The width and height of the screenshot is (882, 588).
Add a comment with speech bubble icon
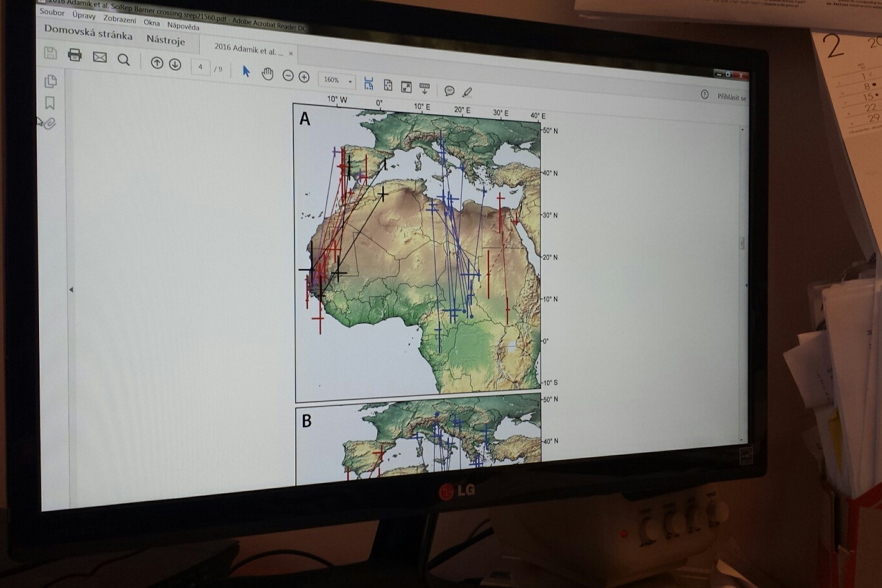[450, 91]
